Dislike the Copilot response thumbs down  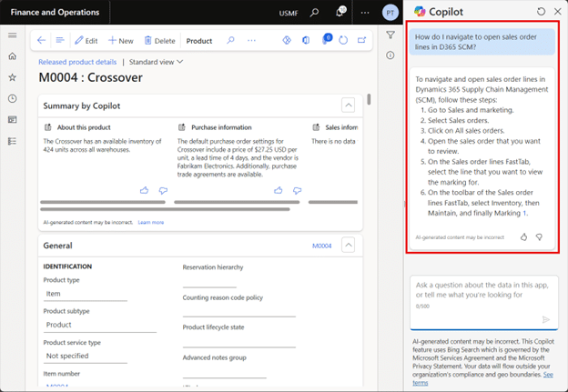coord(540,237)
